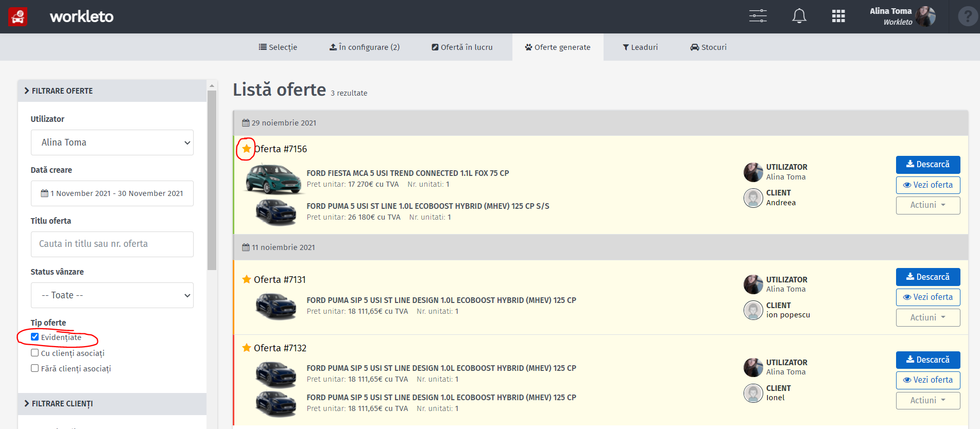Viewport: 980px width, 429px height.
Task: Collapse the FILTRARE OFERTE section
Action: 112,91
